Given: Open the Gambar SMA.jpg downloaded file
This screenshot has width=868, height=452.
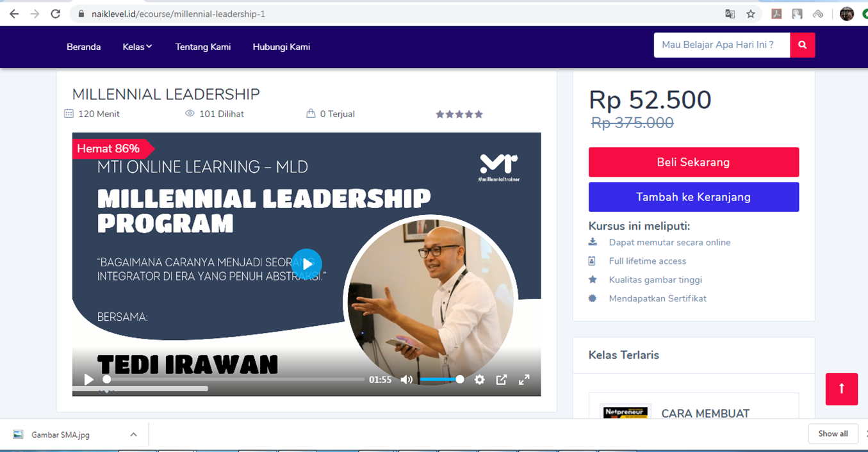Looking at the screenshot, I should 60,435.
